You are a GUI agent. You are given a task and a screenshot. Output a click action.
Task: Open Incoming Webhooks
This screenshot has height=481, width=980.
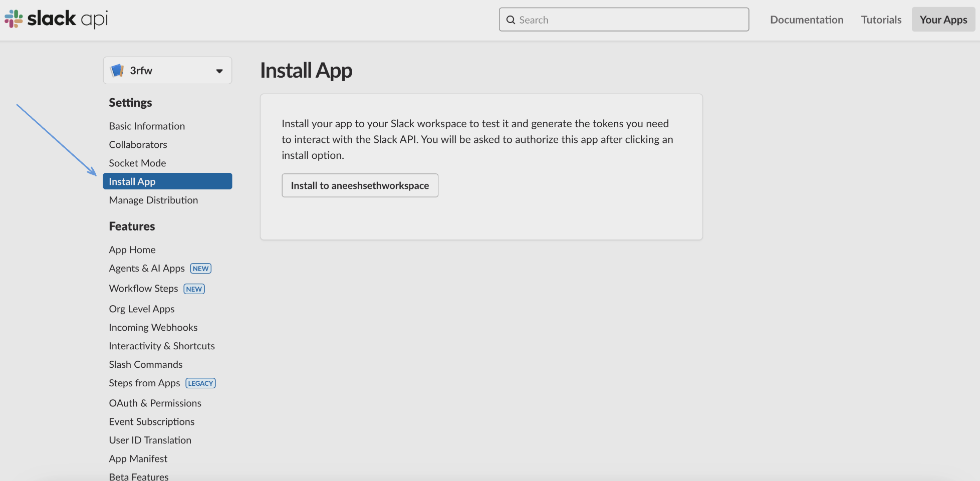[153, 328]
